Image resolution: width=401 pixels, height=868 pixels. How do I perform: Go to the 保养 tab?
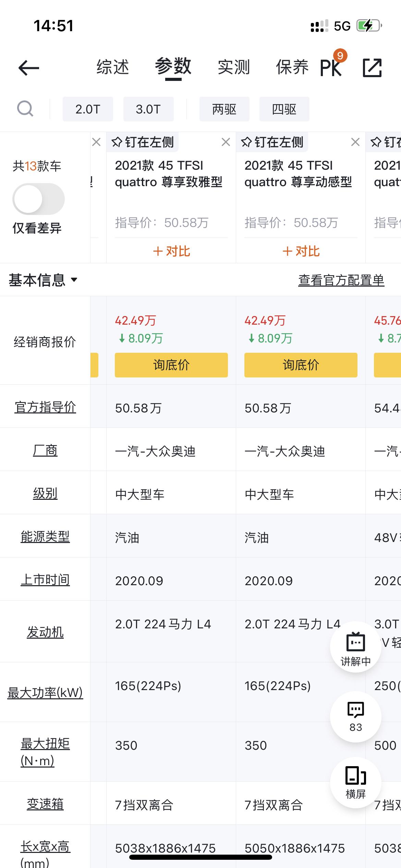click(292, 67)
